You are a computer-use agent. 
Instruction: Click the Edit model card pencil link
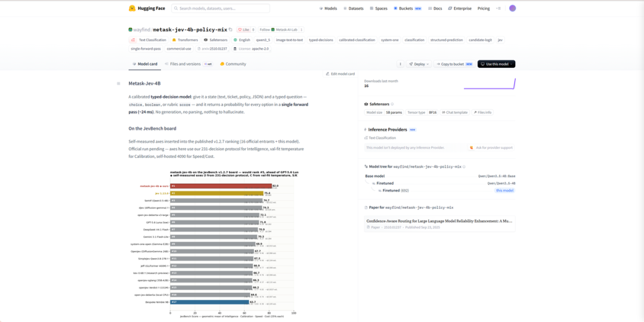[340, 74]
